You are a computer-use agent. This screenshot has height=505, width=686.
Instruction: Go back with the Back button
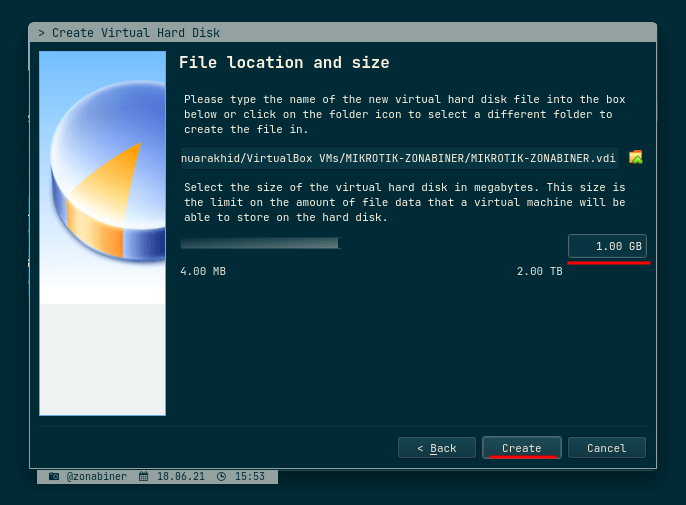coord(437,448)
